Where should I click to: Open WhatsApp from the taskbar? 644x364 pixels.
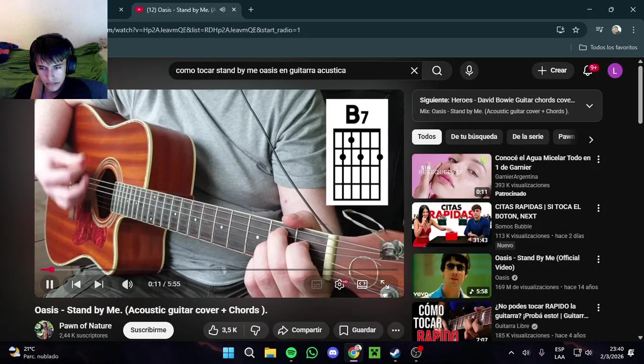(312, 353)
